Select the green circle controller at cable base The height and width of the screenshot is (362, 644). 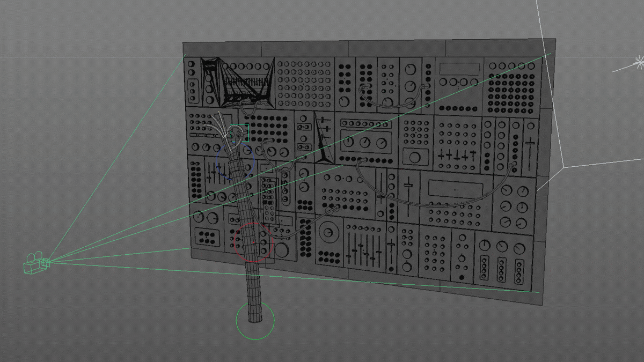[255, 321]
